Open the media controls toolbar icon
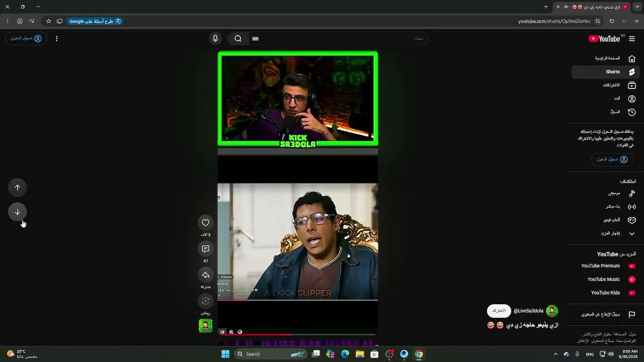The image size is (644, 362). (32, 21)
